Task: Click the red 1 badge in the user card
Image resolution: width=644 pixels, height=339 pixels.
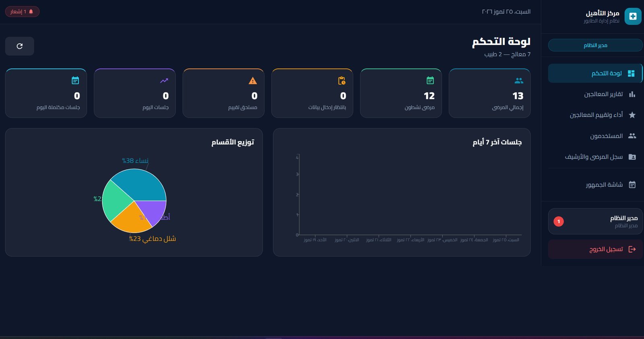Action: click(x=559, y=222)
